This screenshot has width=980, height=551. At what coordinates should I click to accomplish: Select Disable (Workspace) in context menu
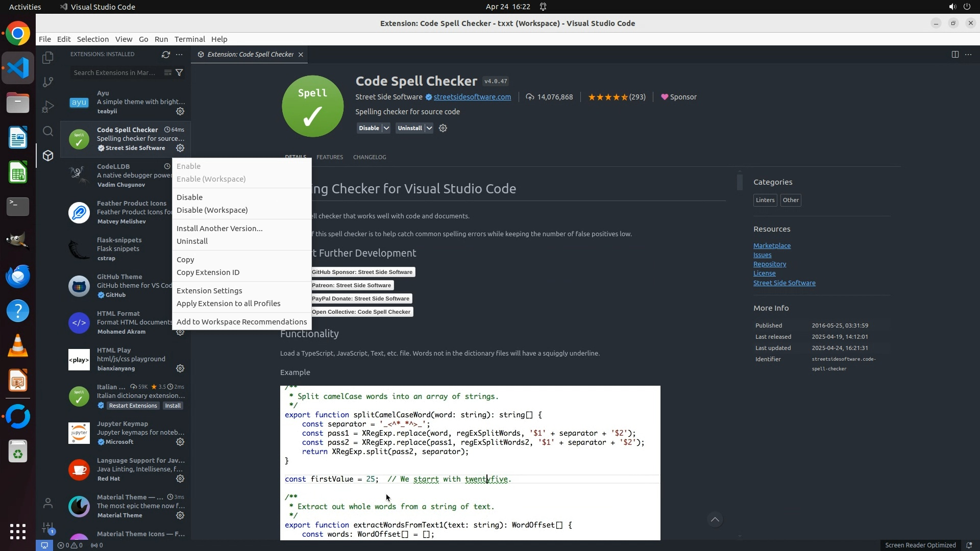(212, 210)
